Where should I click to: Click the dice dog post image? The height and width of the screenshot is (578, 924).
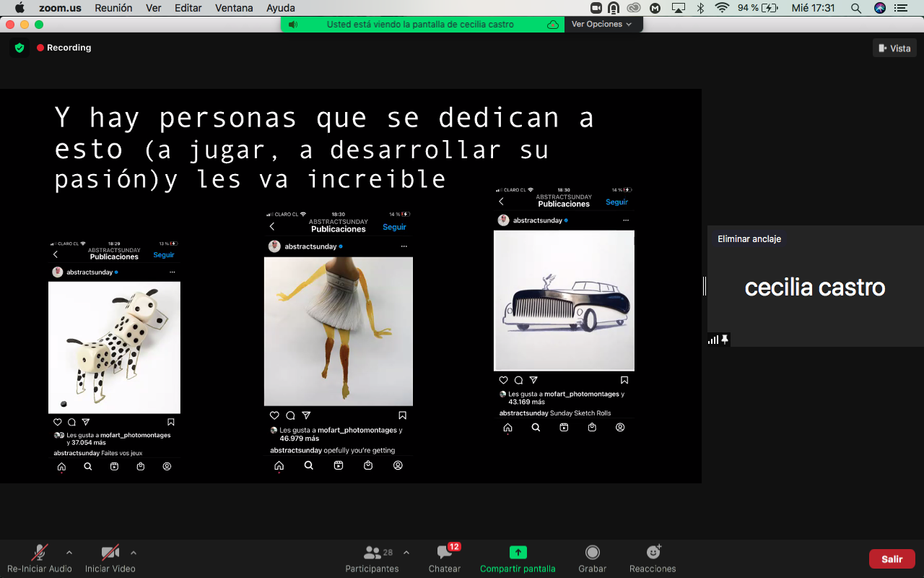(114, 348)
